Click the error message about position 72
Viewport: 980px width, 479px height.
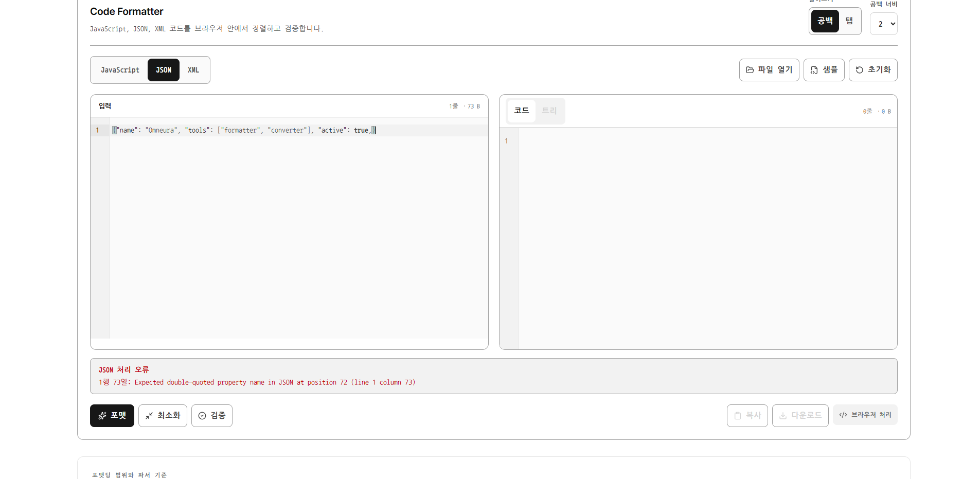(x=257, y=382)
